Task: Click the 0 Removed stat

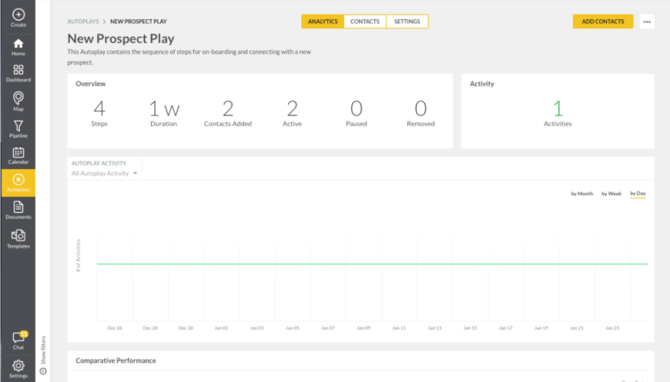Action: (x=420, y=113)
